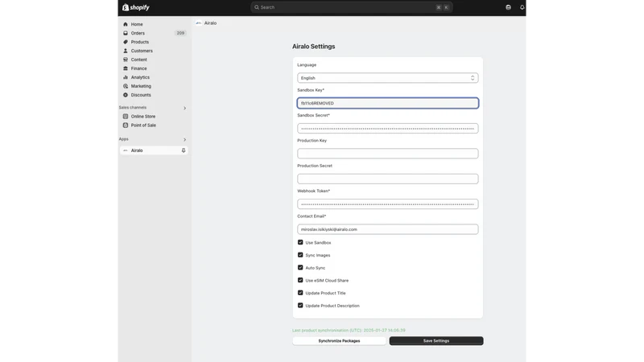
Task: Click the Discounts badge icon
Action: [x=126, y=95]
